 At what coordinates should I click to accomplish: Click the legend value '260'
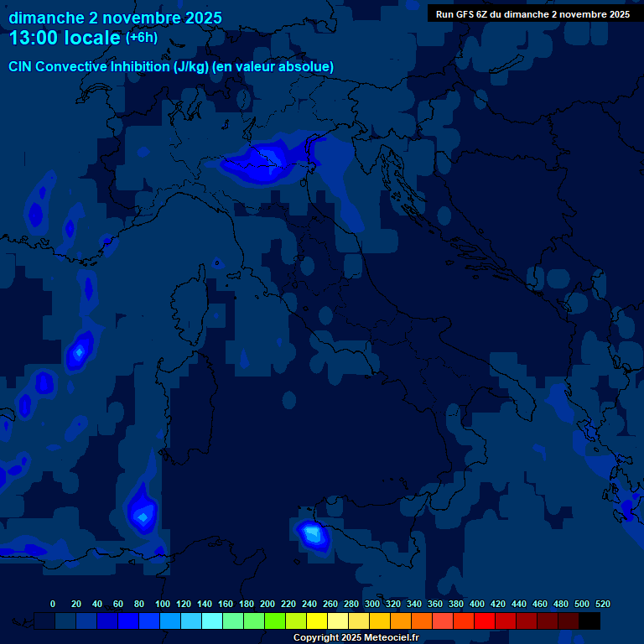(x=330, y=604)
